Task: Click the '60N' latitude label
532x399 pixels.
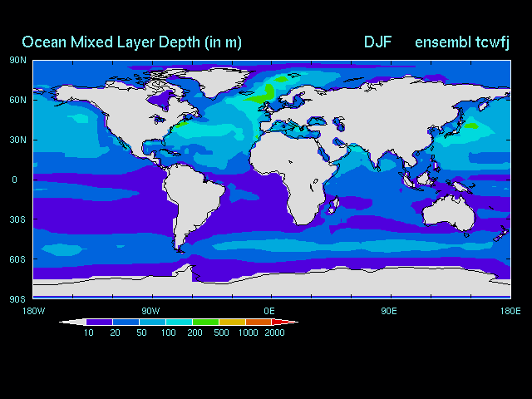Action: pos(17,100)
